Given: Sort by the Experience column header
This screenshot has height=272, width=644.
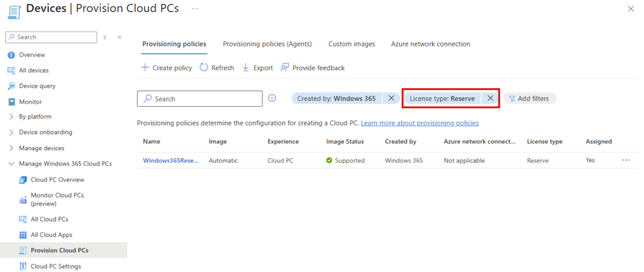Looking at the screenshot, I should pyautogui.click(x=283, y=141).
